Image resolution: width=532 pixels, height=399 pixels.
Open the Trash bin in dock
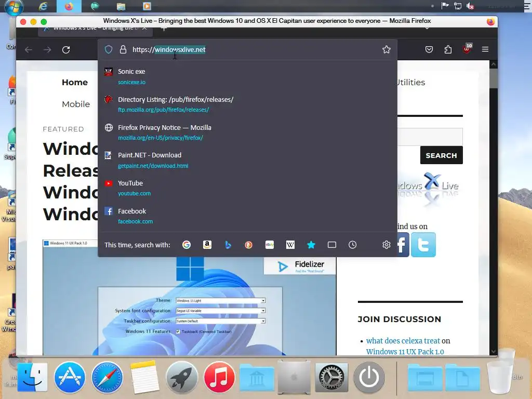pos(500,377)
